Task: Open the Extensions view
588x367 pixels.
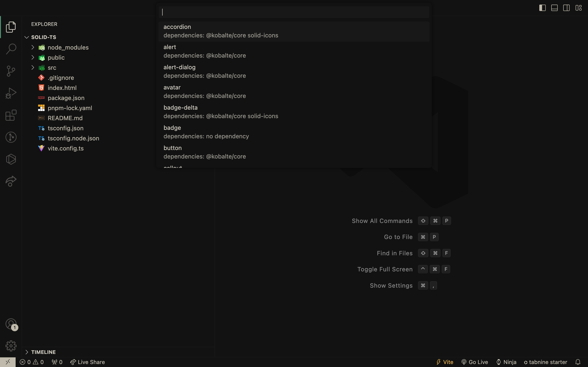Action: (11, 115)
